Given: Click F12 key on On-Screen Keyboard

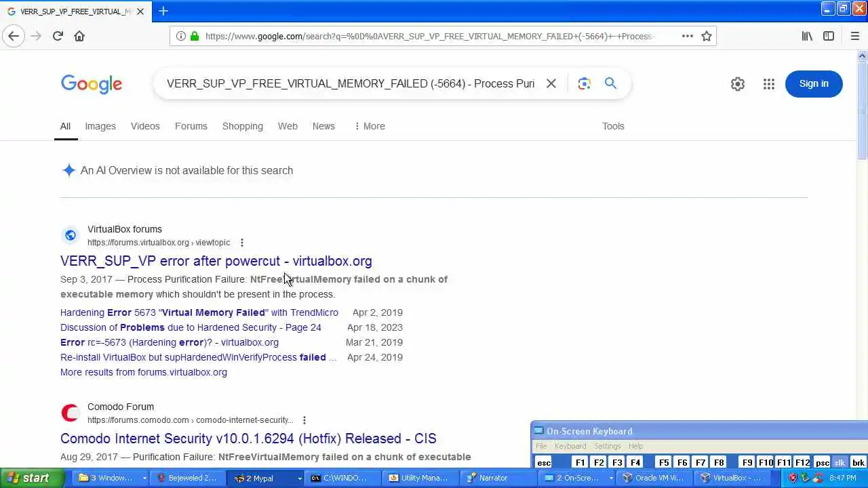Looking at the screenshot, I should (x=802, y=462).
